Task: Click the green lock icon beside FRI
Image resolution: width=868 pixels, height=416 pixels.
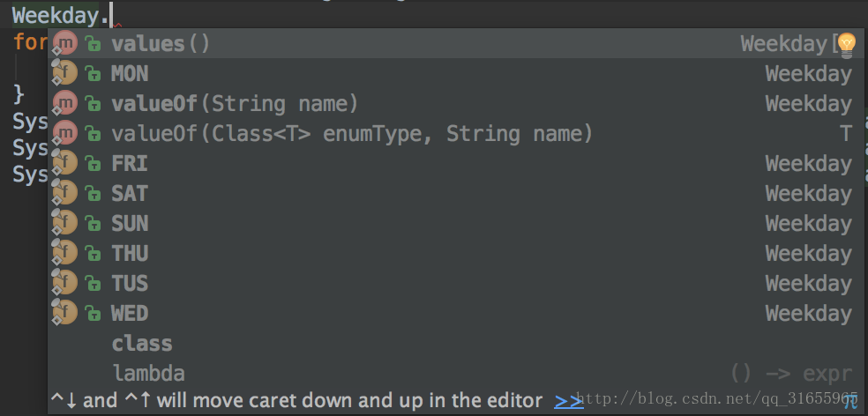Action: (x=94, y=164)
